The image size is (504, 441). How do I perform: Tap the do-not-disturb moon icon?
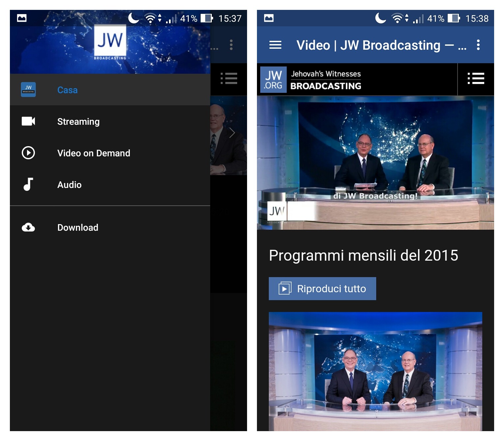[x=134, y=18]
